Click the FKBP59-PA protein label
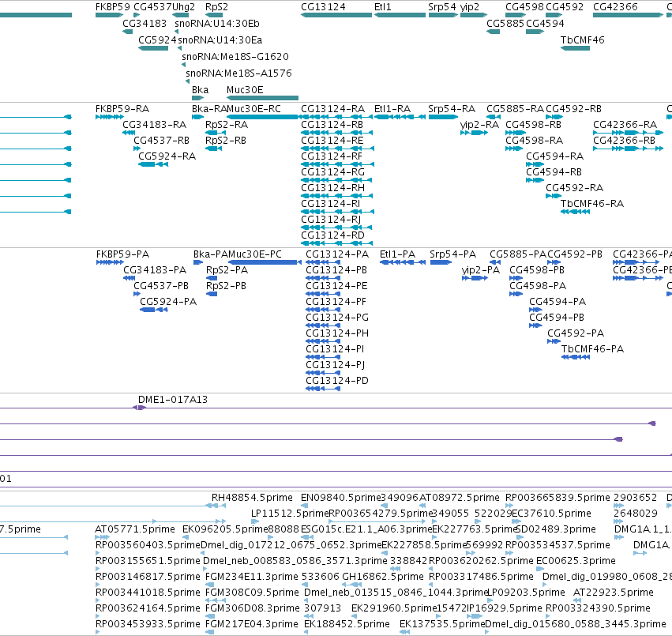 pyautogui.click(x=122, y=254)
